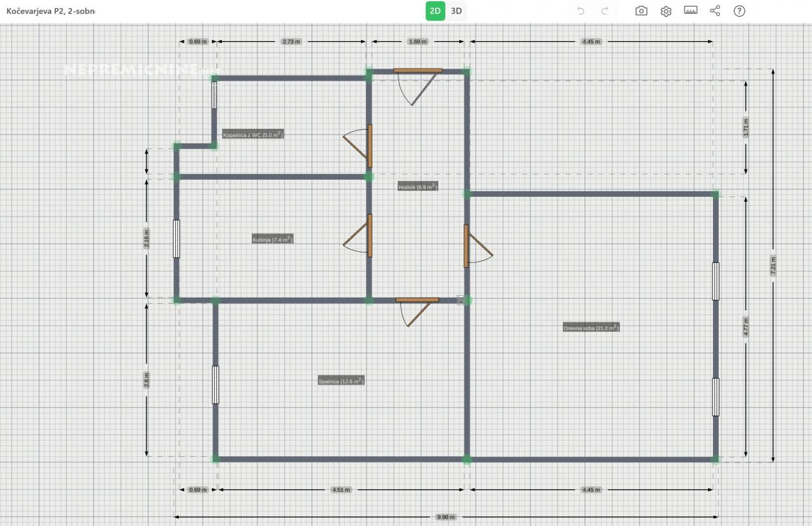Image resolution: width=812 pixels, height=526 pixels.
Task: Click the undo arrow icon
Action: 580,11
